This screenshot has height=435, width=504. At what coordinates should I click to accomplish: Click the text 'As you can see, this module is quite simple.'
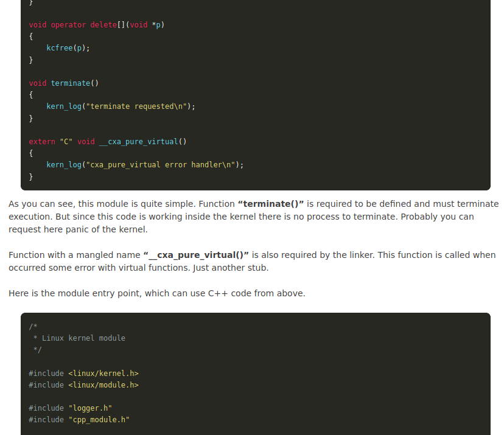tap(102, 204)
